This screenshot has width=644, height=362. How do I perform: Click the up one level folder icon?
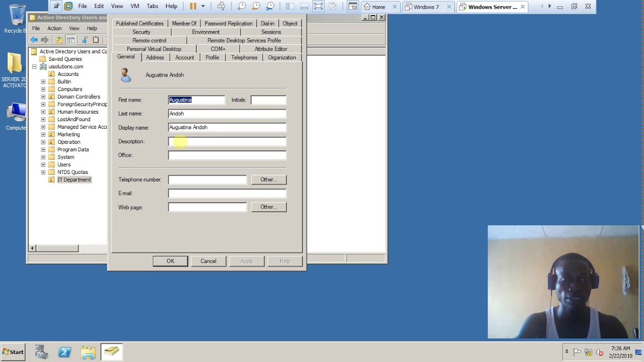click(59, 40)
